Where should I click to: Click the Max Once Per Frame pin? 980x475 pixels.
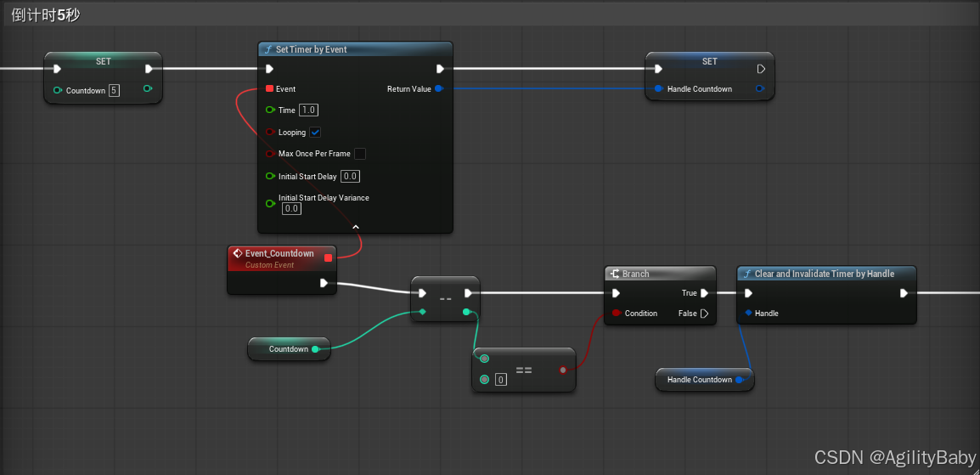(x=270, y=154)
